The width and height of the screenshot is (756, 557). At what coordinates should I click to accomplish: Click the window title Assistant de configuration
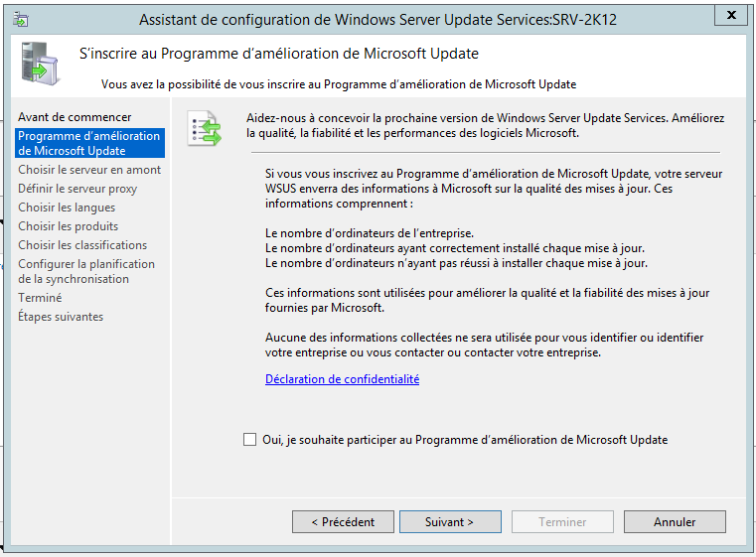click(378, 20)
